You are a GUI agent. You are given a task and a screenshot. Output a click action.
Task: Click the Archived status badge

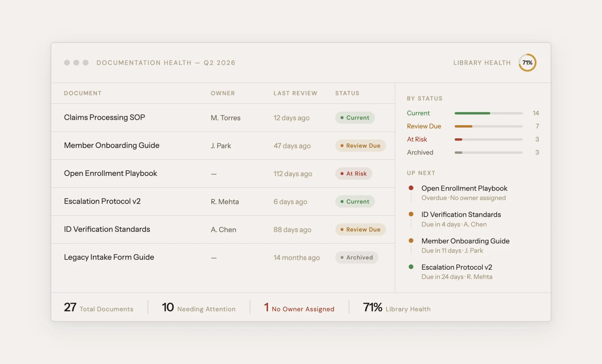coord(356,257)
